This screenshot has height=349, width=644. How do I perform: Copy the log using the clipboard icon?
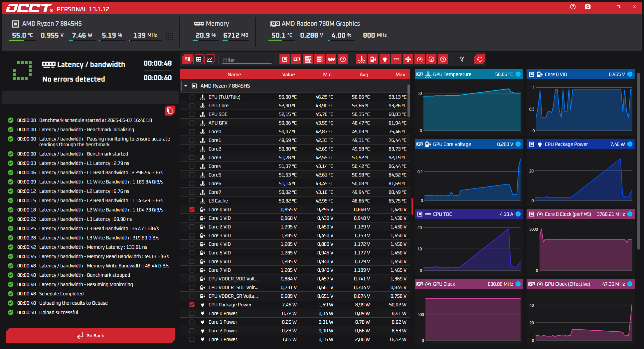point(170,111)
